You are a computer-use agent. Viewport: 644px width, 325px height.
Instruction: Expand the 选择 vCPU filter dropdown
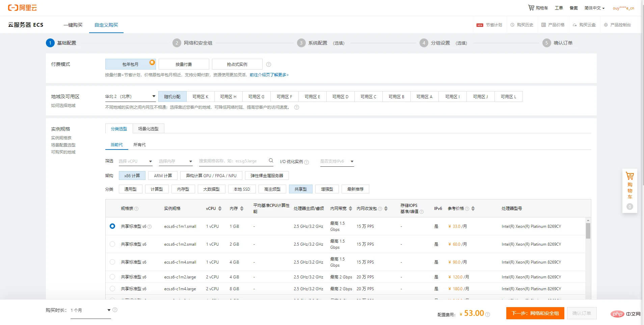coord(135,161)
